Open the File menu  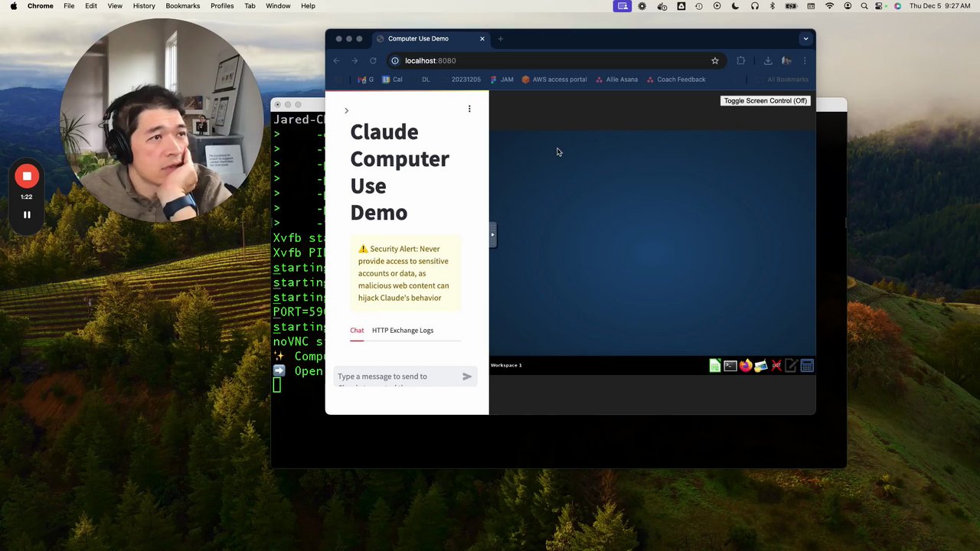coord(69,6)
